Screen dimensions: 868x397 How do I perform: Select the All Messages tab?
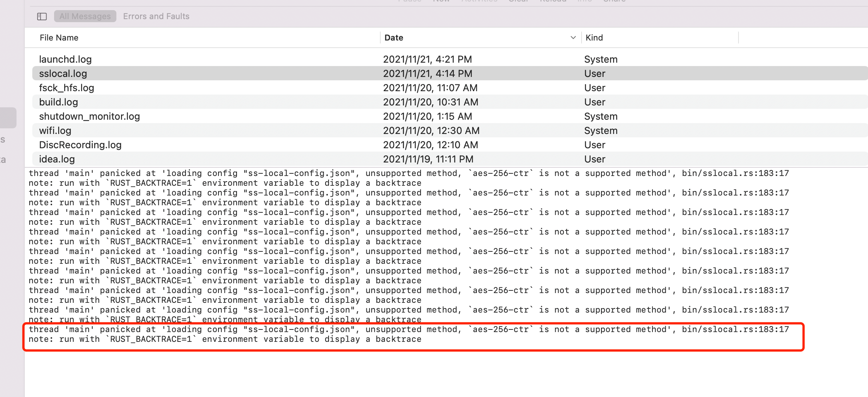[85, 16]
